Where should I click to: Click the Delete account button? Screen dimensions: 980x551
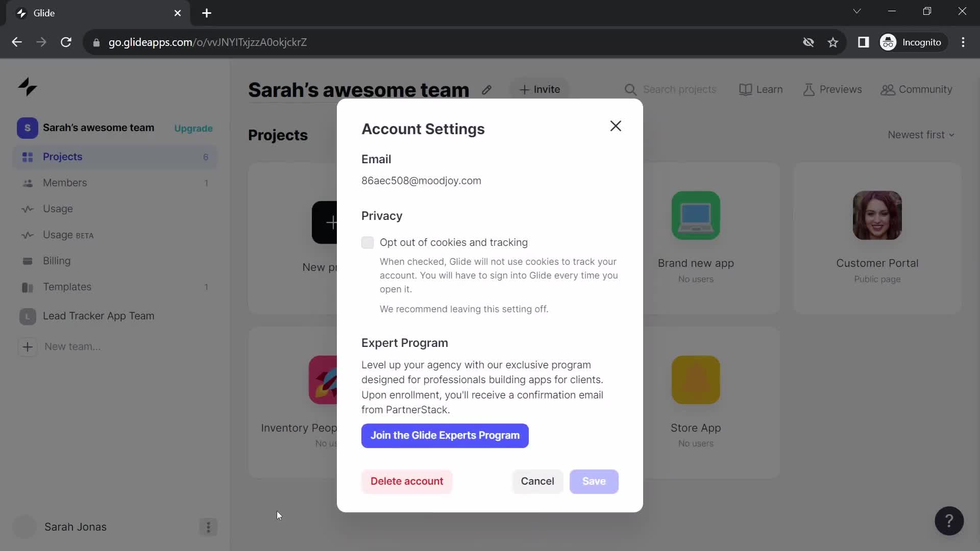pyautogui.click(x=407, y=481)
